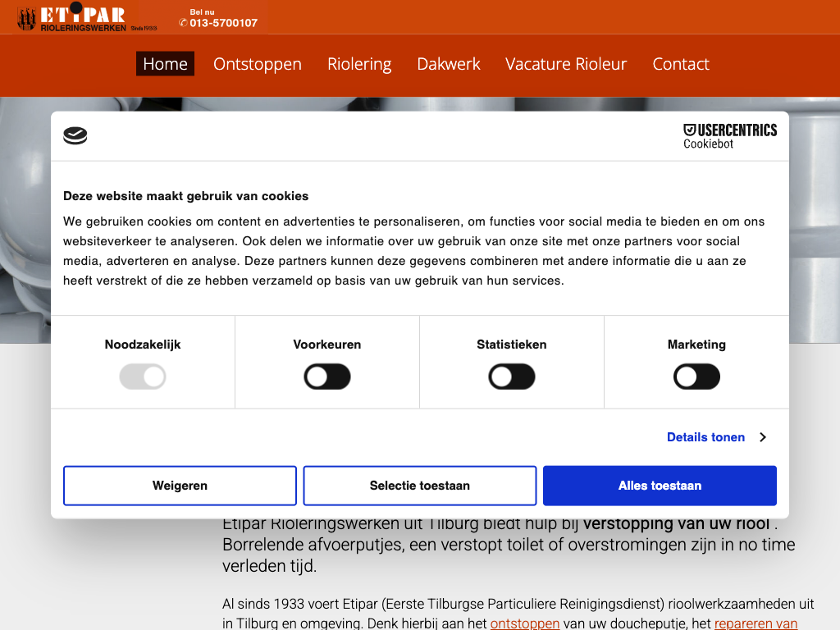Open the Usercentrics Cookiebot branding link
Screen dimensions: 840x630
(729, 136)
